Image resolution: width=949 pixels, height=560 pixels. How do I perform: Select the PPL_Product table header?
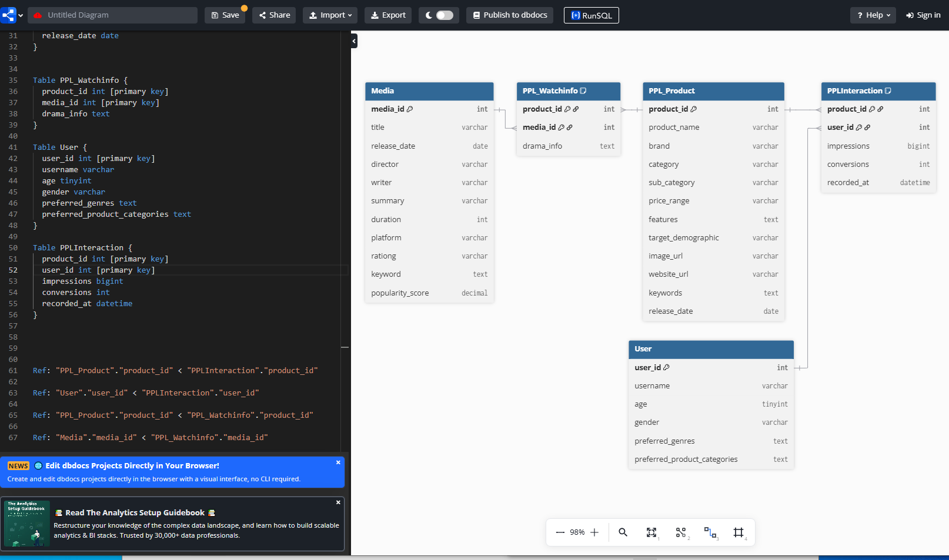(x=713, y=91)
